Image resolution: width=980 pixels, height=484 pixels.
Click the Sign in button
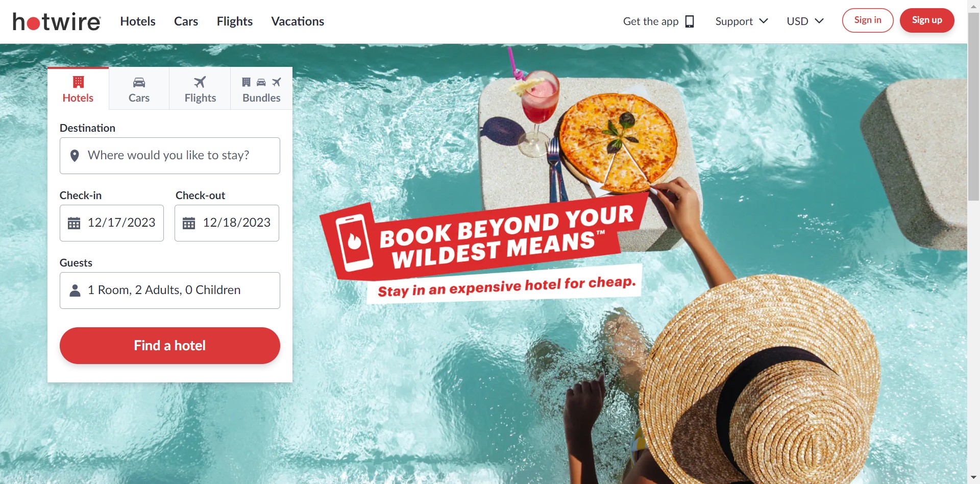868,20
